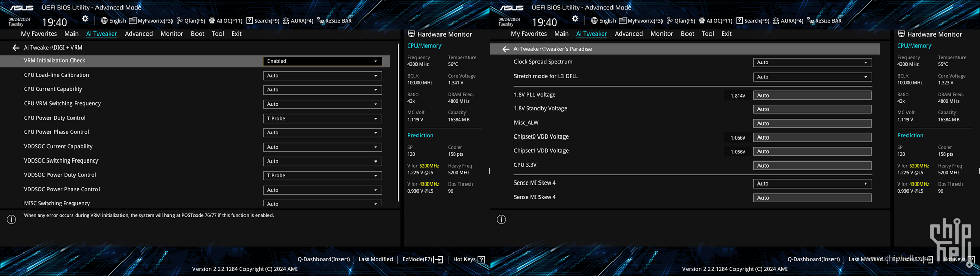Open the Sense MI Skew 4 dropdown with arrow

click(x=813, y=184)
